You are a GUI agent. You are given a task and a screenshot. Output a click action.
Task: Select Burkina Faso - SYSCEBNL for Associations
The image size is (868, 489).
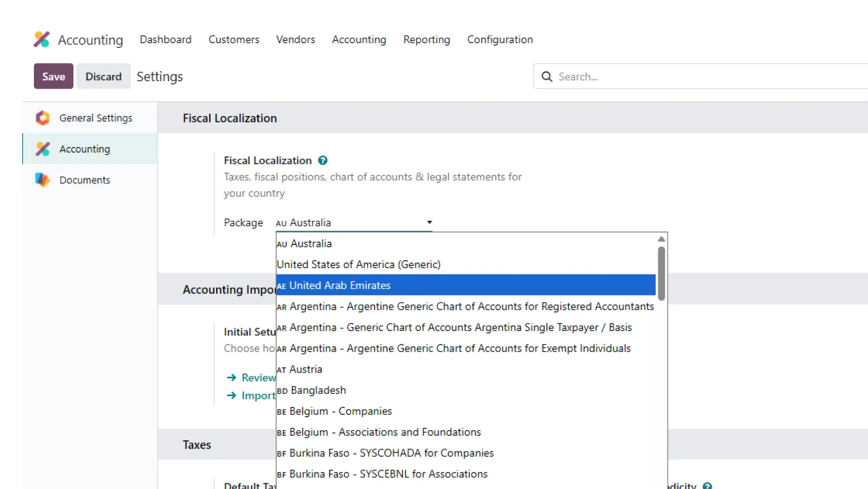click(x=466, y=474)
